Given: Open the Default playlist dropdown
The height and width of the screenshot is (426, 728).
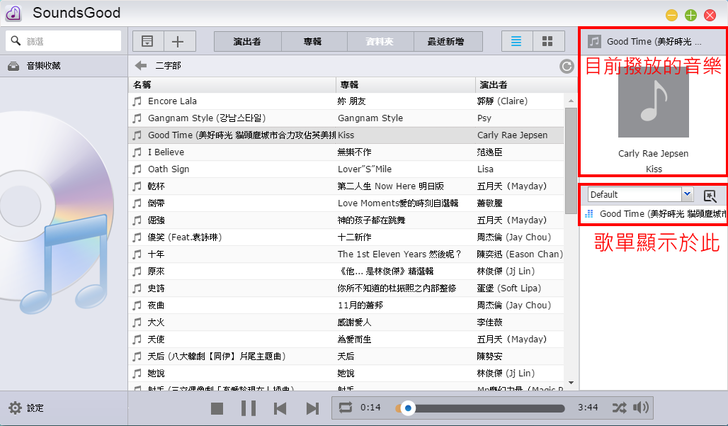Looking at the screenshot, I should 640,195.
